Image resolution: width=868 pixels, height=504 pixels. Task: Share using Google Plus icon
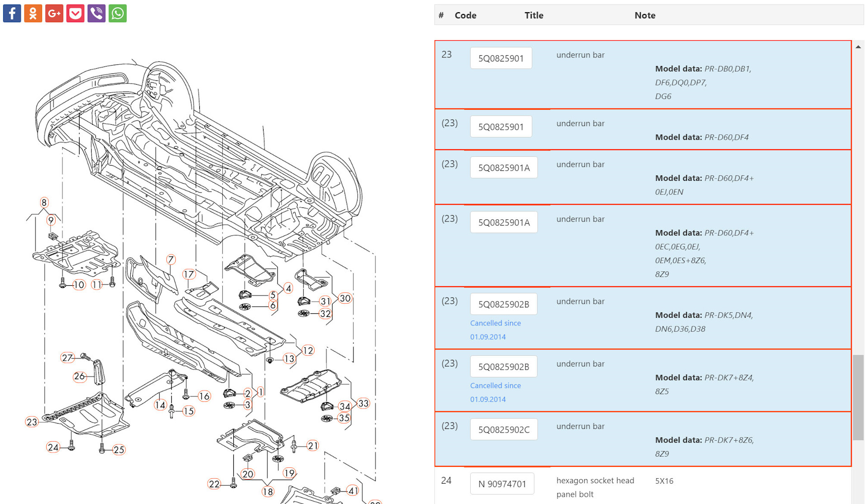(x=54, y=13)
